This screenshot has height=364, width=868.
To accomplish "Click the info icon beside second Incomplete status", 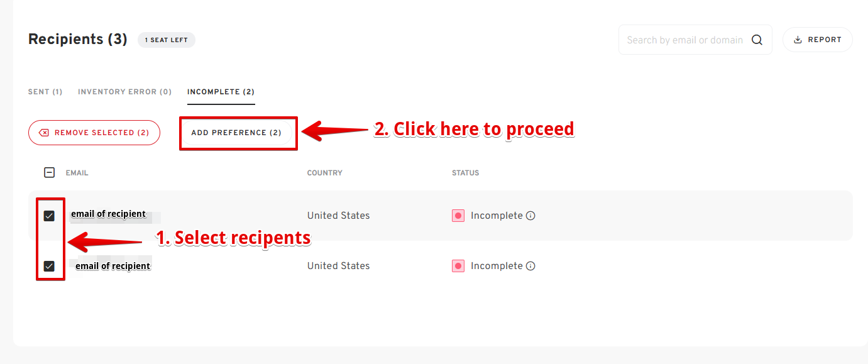I will click(530, 266).
